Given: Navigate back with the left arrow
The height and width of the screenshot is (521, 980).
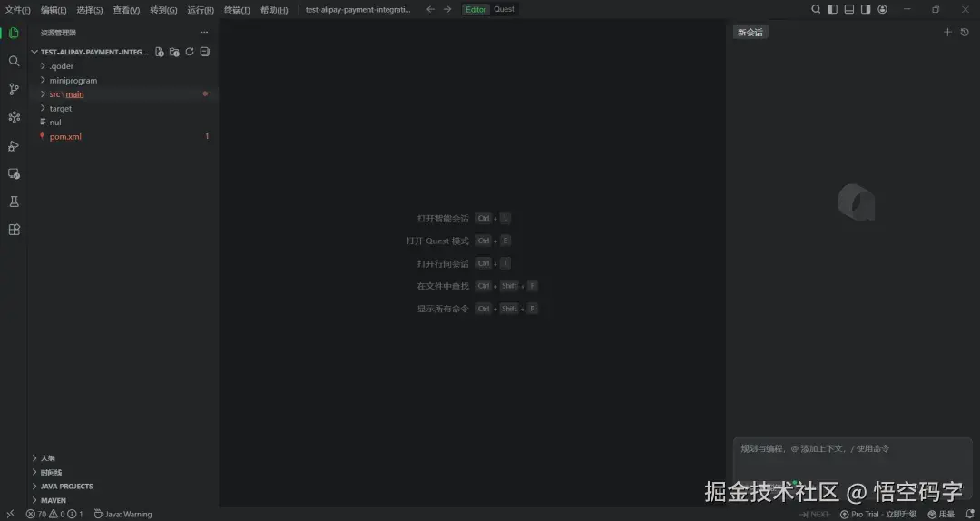Looking at the screenshot, I should point(430,9).
